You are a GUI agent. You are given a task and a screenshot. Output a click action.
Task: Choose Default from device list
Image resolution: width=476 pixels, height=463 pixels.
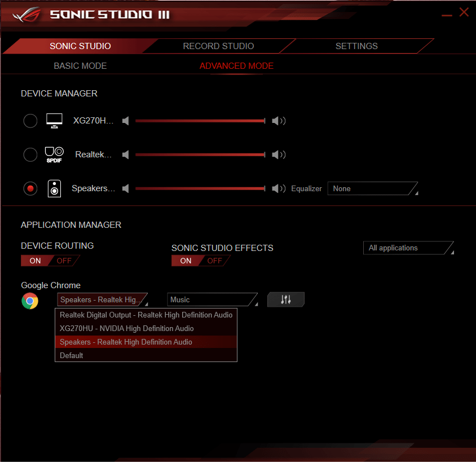tap(146, 355)
